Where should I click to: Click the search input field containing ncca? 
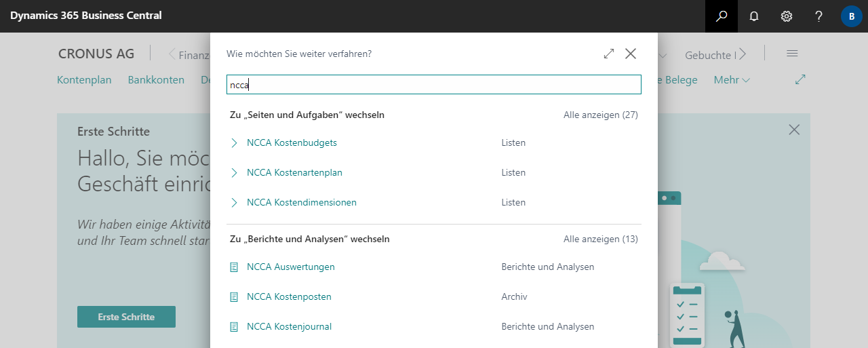point(434,85)
